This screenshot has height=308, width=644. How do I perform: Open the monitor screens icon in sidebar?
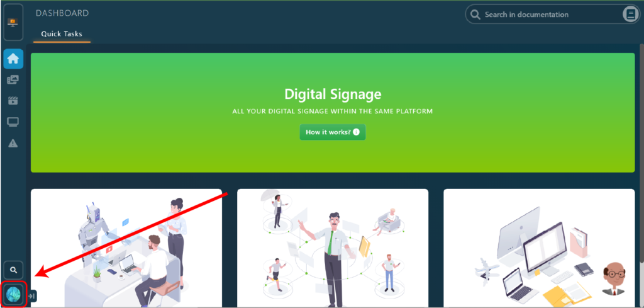(13, 122)
